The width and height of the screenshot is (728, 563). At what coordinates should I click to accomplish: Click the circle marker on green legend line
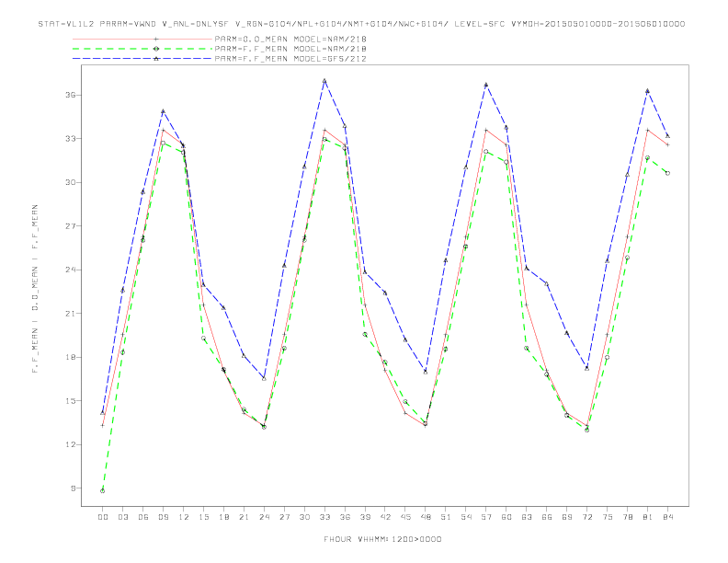click(156, 49)
